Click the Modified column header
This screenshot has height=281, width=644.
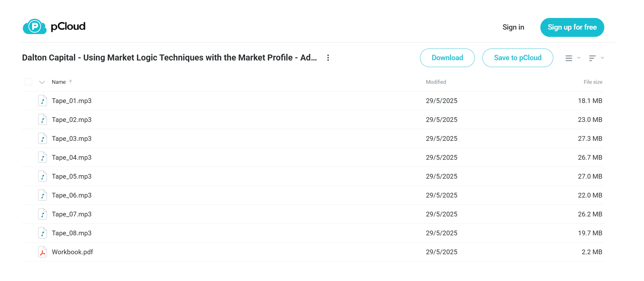click(436, 82)
